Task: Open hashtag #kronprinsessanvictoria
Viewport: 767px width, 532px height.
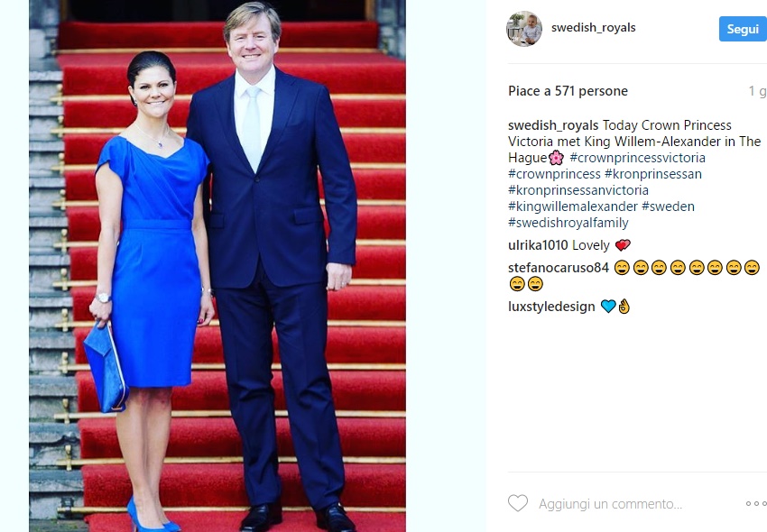Action: click(x=578, y=189)
